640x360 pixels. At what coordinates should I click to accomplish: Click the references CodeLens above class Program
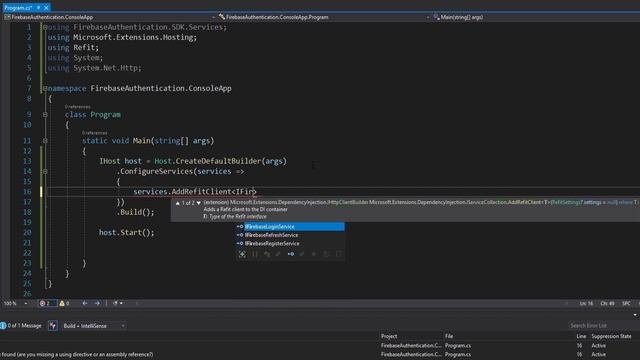tap(78, 107)
